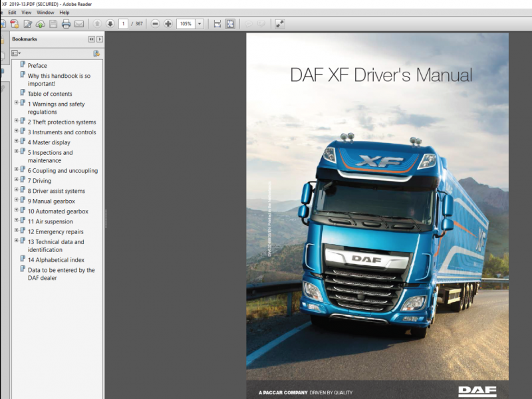Image resolution: width=532 pixels, height=399 pixels.
Task: Open the Window menu
Action: (x=45, y=13)
